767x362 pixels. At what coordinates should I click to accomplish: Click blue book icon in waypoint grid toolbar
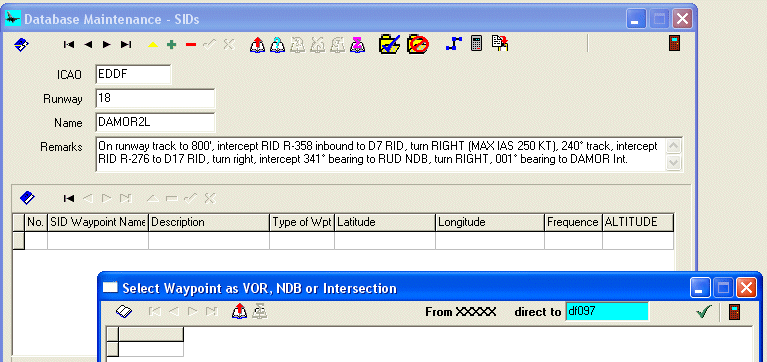coord(27,198)
